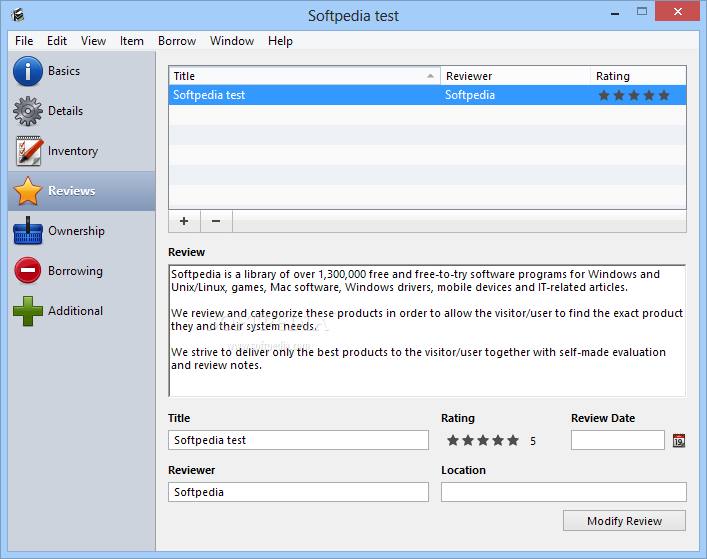Viewport: 707px width, 559px height.
Task: Open the Additional green plus icon
Action: (x=28, y=311)
